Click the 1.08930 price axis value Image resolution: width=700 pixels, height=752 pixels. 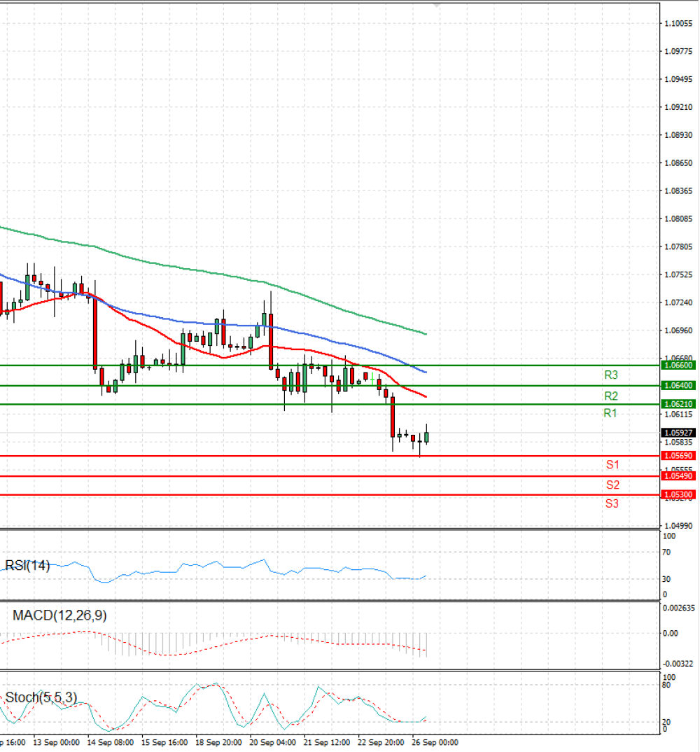click(x=678, y=135)
